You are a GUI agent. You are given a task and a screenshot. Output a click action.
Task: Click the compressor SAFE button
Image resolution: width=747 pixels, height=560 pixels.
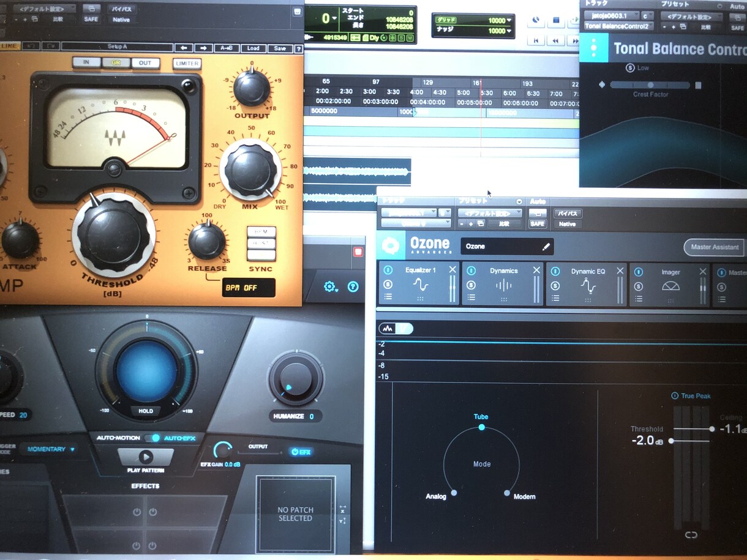coord(91,20)
